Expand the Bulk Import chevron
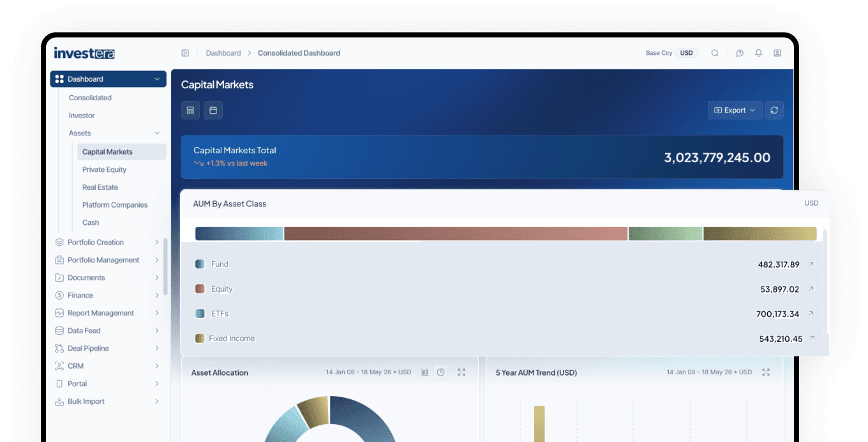The width and height of the screenshot is (868, 442). (157, 401)
